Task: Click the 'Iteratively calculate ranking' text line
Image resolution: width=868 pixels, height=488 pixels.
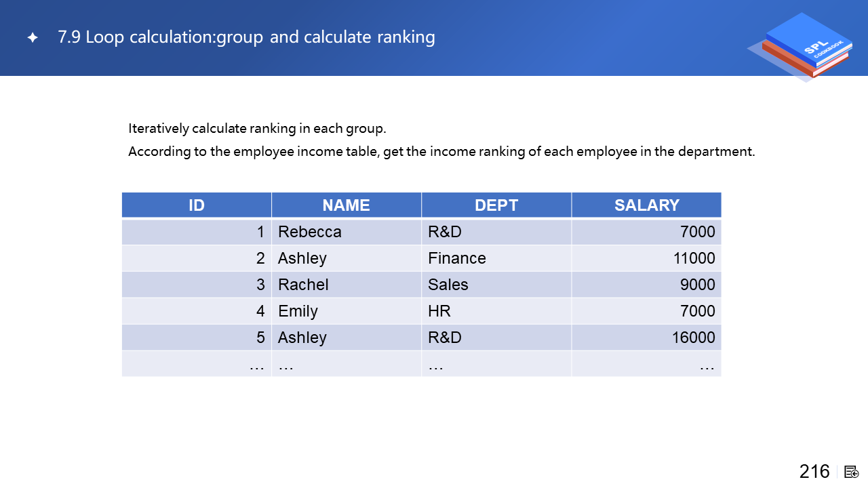Action: point(257,129)
